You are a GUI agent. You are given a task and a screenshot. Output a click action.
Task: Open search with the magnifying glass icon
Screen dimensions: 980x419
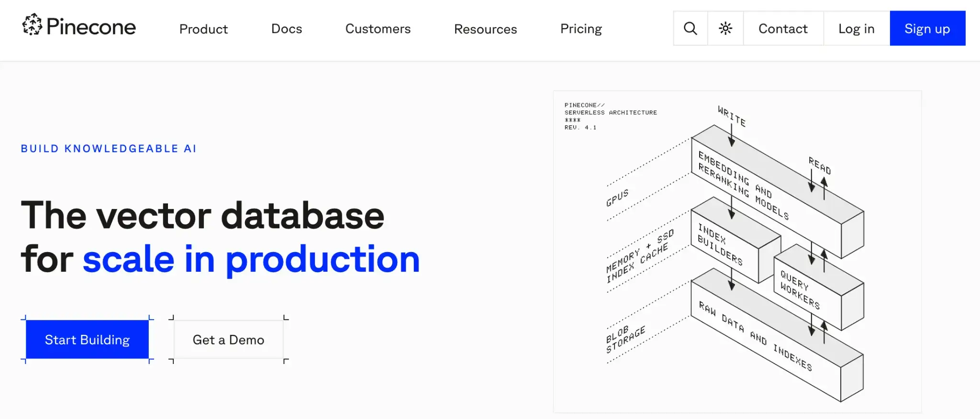[690, 29]
